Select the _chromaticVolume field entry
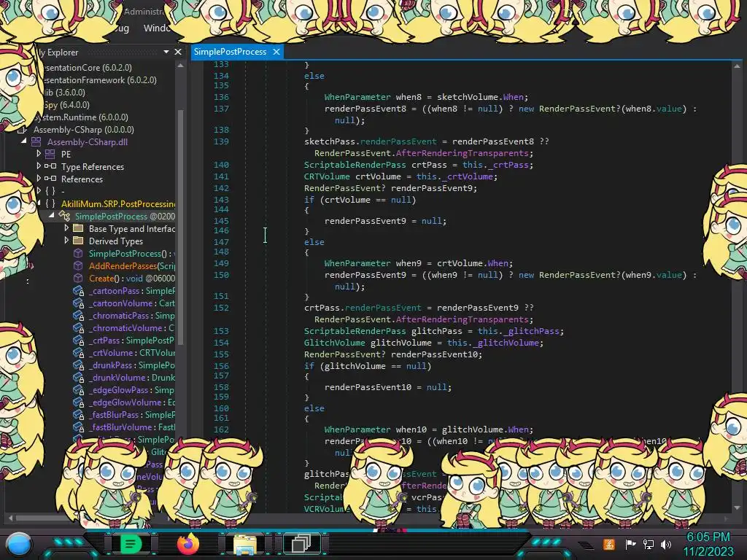The height and width of the screenshot is (560, 747). coord(131,328)
